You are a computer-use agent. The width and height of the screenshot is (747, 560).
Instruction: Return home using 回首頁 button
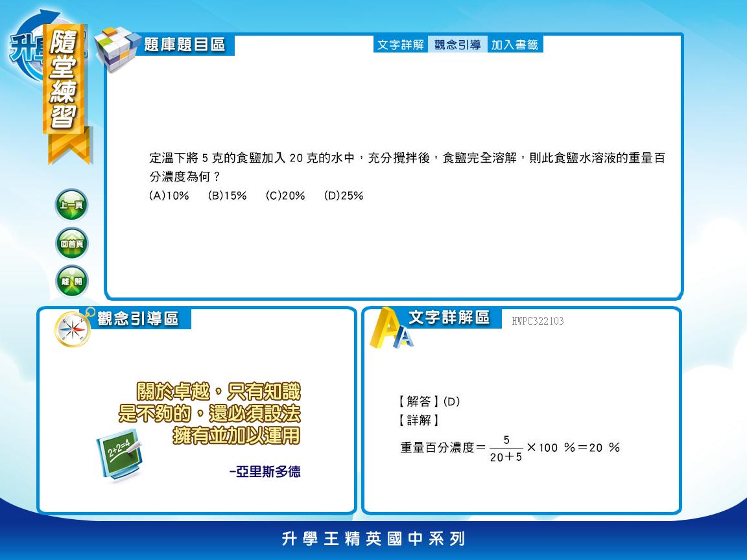71,243
